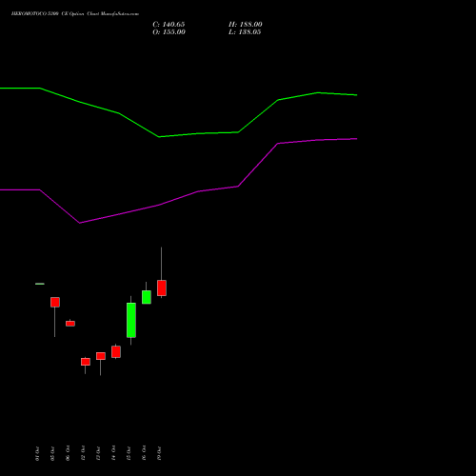Screen dimensions: 476x476
Task: Click the high price value H: 188.00
Action: coord(246,25)
